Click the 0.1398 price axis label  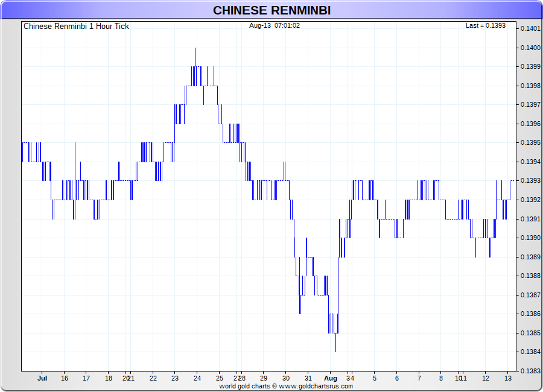tap(530, 86)
